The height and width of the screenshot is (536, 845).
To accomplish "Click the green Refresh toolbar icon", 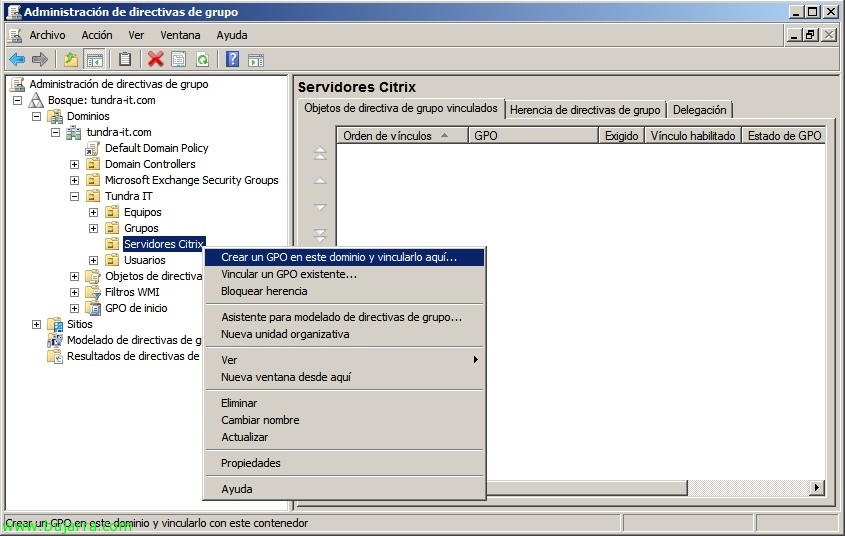I will click(203, 59).
